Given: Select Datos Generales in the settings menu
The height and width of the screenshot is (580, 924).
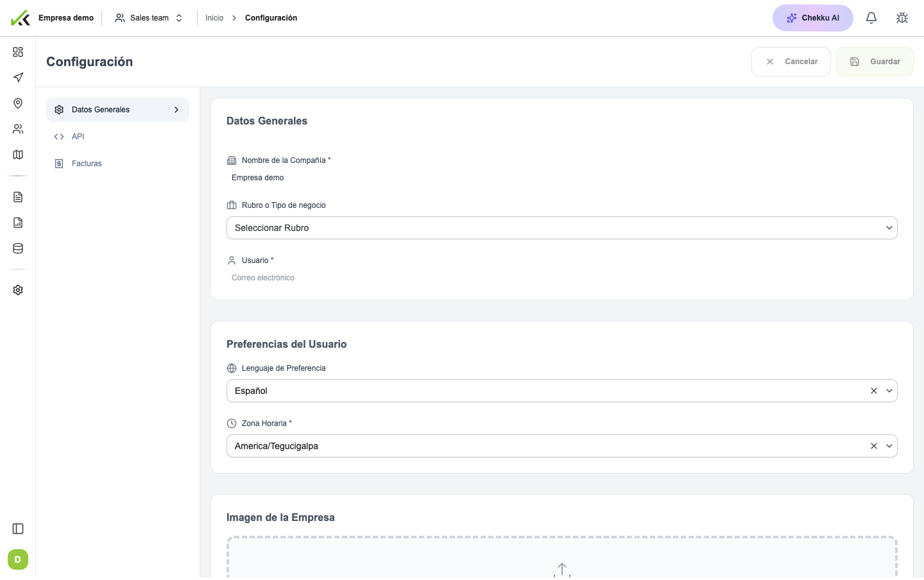Looking at the screenshot, I should (117, 110).
